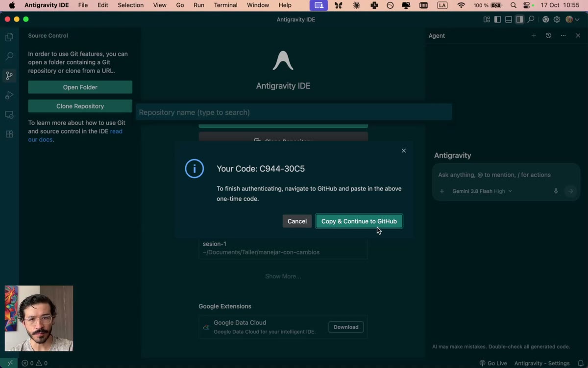This screenshot has height=368, width=588.
Task: Open the Extensions view icon
Action: [9, 134]
